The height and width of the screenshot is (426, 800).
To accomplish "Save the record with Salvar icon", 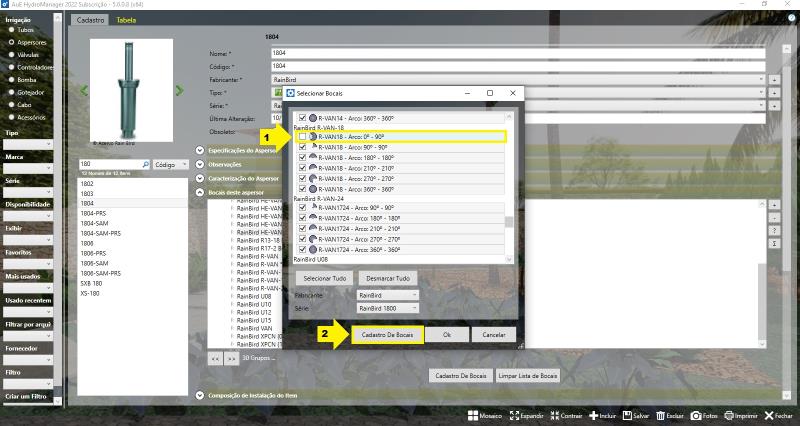I will (x=628, y=415).
